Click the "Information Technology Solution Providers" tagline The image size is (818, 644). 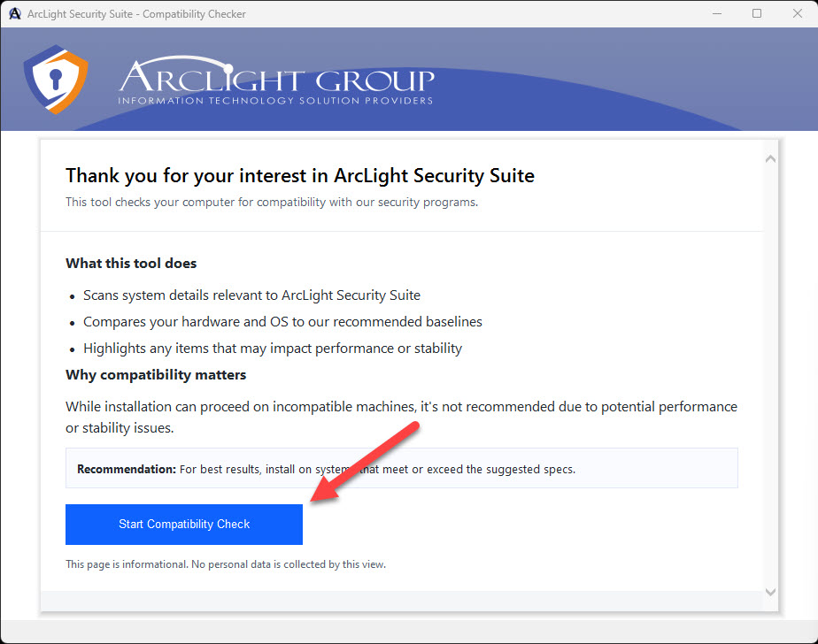coord(275,101)
